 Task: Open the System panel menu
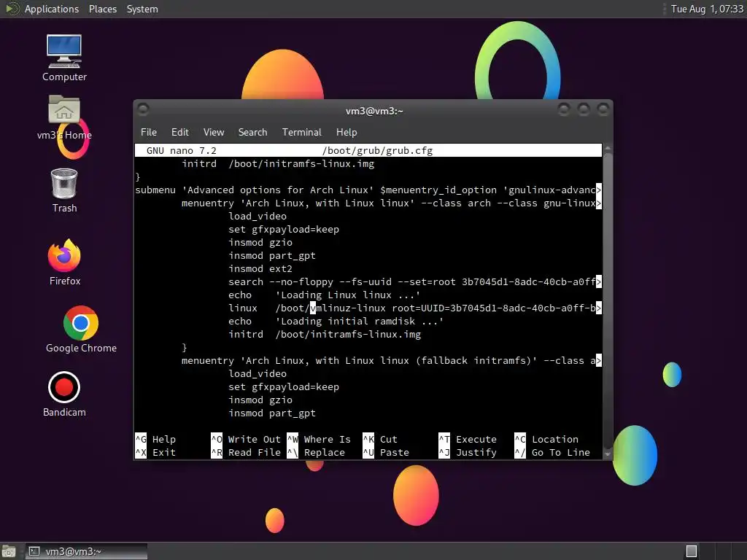142,9
